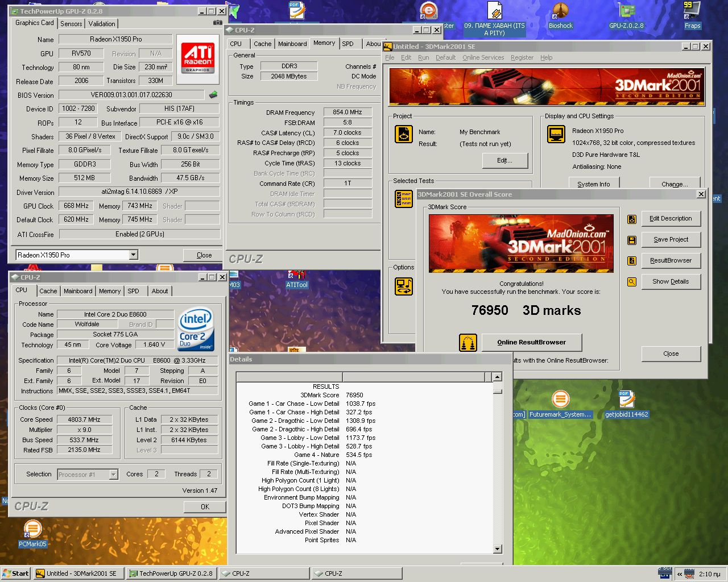The width and height of the screenshot is (728, 582).
Task: Click the GPU-Z screenshot camera icon
Action: (x=217, y=23)
